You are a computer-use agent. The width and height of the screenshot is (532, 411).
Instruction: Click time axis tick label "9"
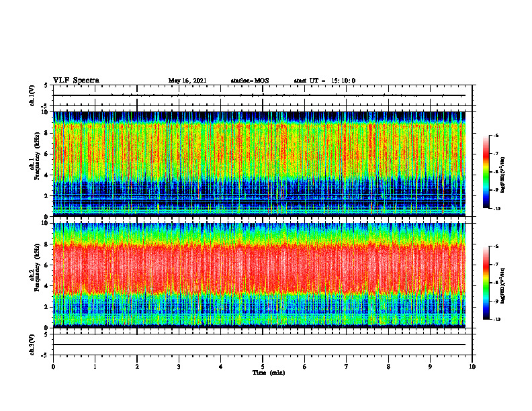point(430,367)
